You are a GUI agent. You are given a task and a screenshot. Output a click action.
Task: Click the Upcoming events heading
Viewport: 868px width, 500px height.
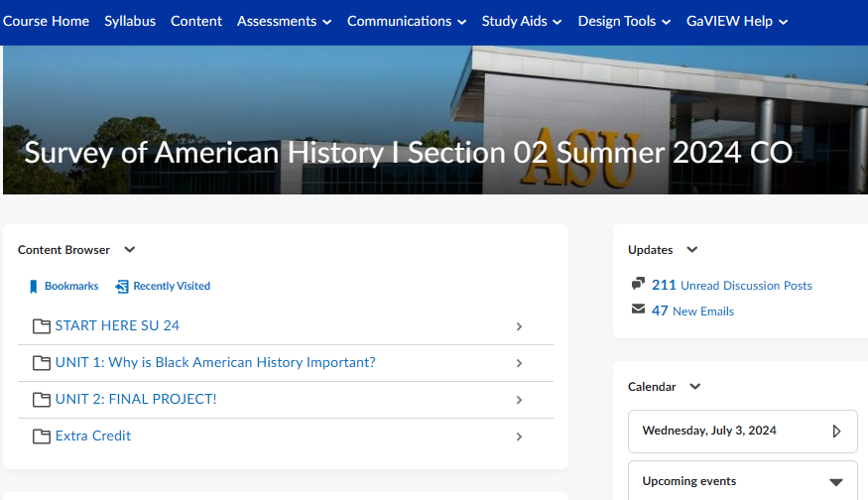click(689, 481)
